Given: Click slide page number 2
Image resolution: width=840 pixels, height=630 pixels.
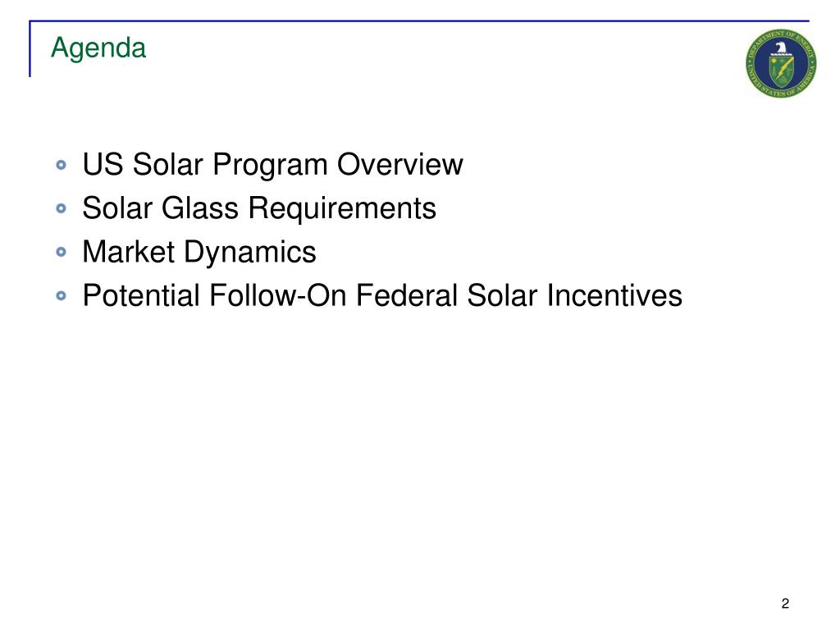Looking at the screenshot, I should (x=785, y=604).
